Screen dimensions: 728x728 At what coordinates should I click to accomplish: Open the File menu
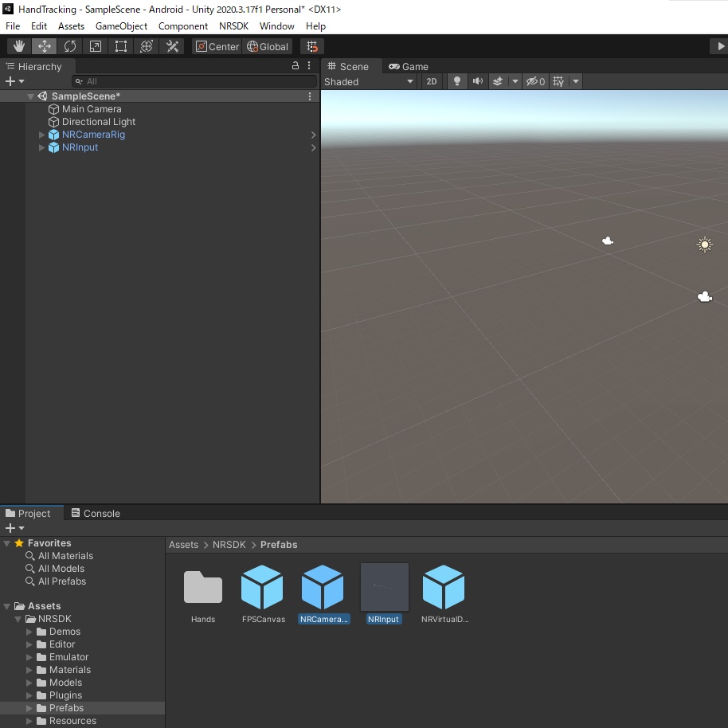[x=13, y=26]
